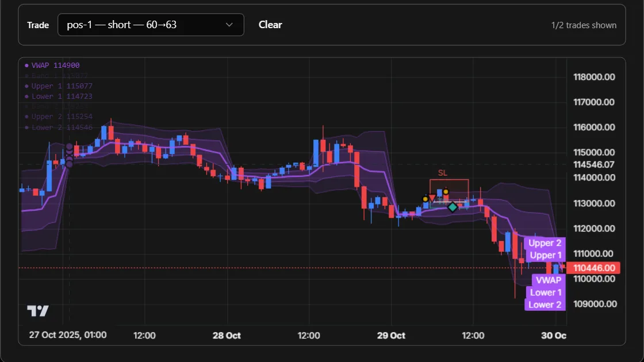
Task: Click the purple 'Lower 1' series label
Action: pyautogui.click(x=546, y=292)
